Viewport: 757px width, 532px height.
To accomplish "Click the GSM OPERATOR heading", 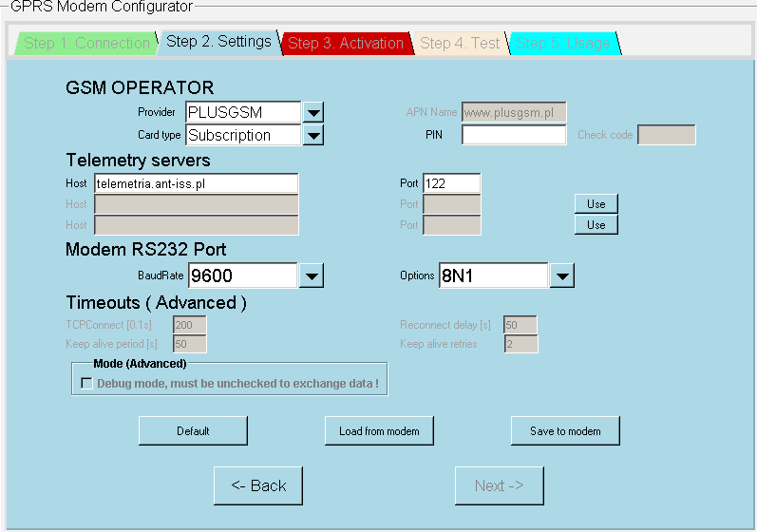I will pyautogui.click(x=140, y=87).
